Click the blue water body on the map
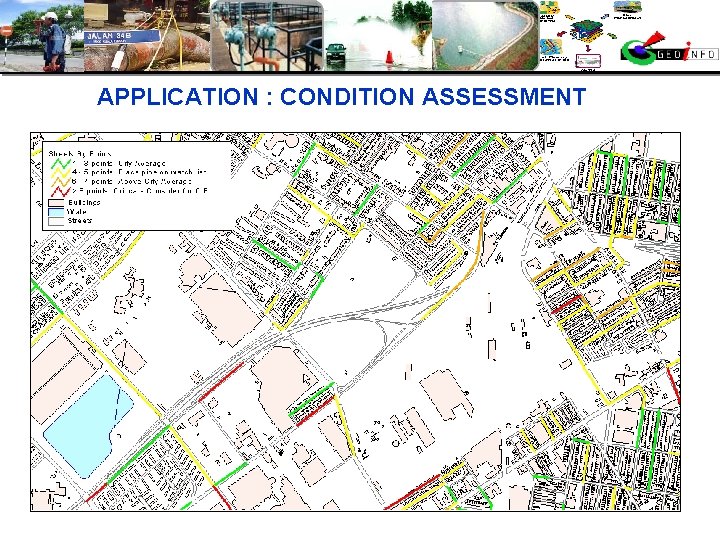This screenshot has width=720, height=540. (87, 425)
